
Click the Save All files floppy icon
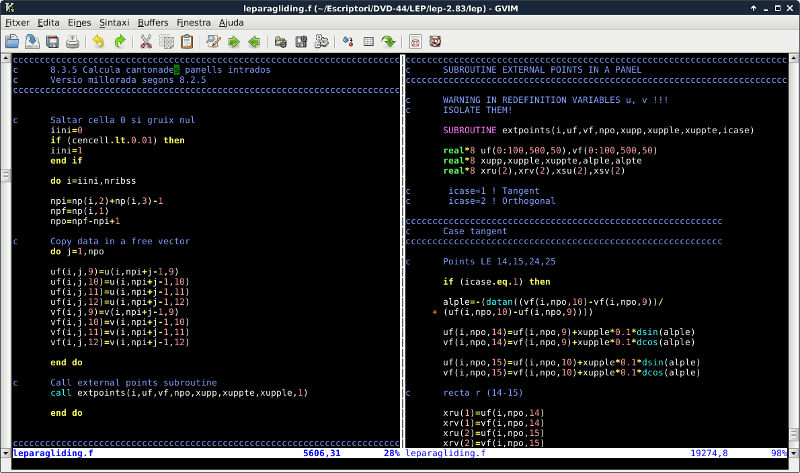(x=53, y=41)
